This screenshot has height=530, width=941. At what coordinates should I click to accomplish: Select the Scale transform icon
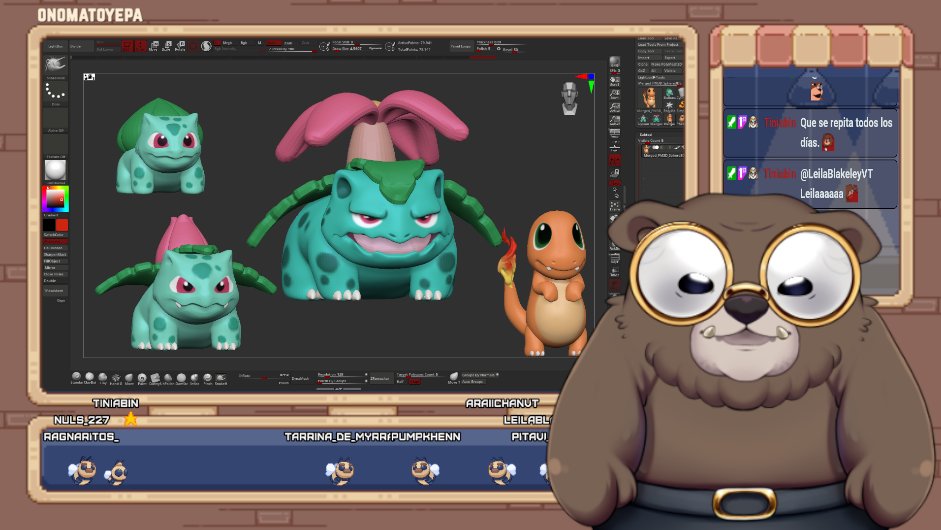click(x=167, y=46)
